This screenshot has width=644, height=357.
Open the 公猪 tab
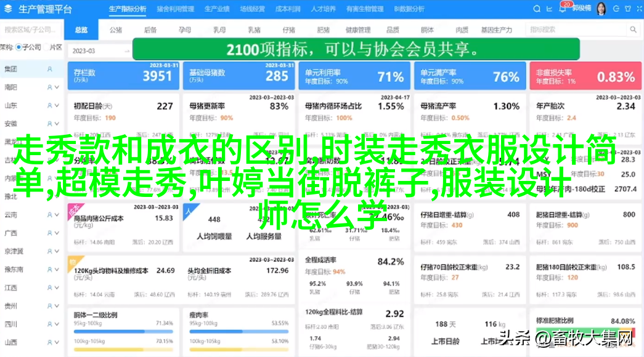pyautogui.click(x=115, y=30)
